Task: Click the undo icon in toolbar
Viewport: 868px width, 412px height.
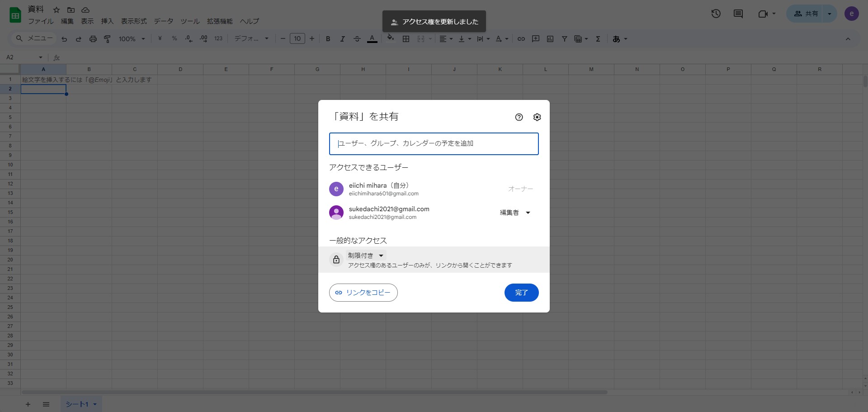Action: tap(64, 39)
